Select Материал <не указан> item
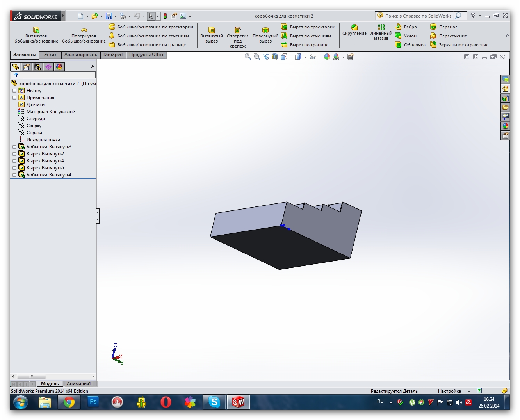 click(x=46, y=112)
